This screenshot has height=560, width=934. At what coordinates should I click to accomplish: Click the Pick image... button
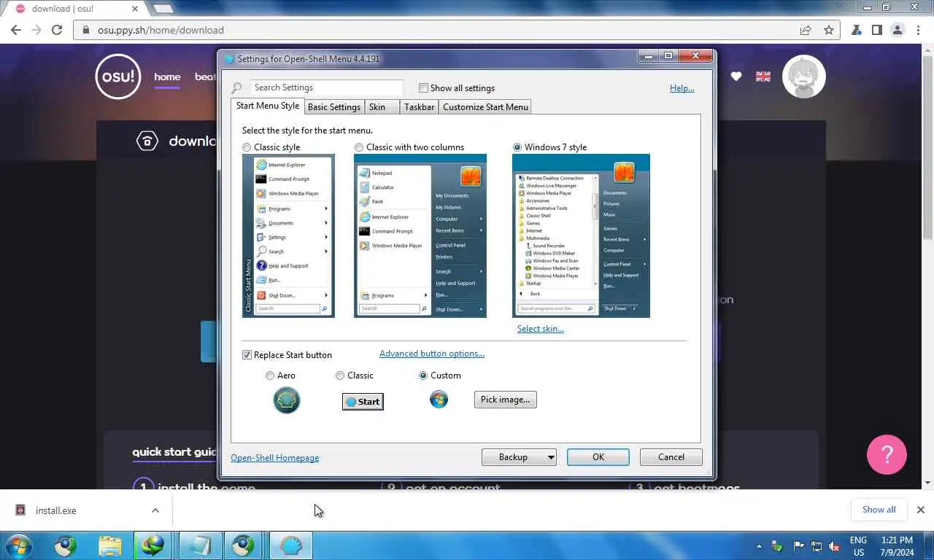coord(506,400)
